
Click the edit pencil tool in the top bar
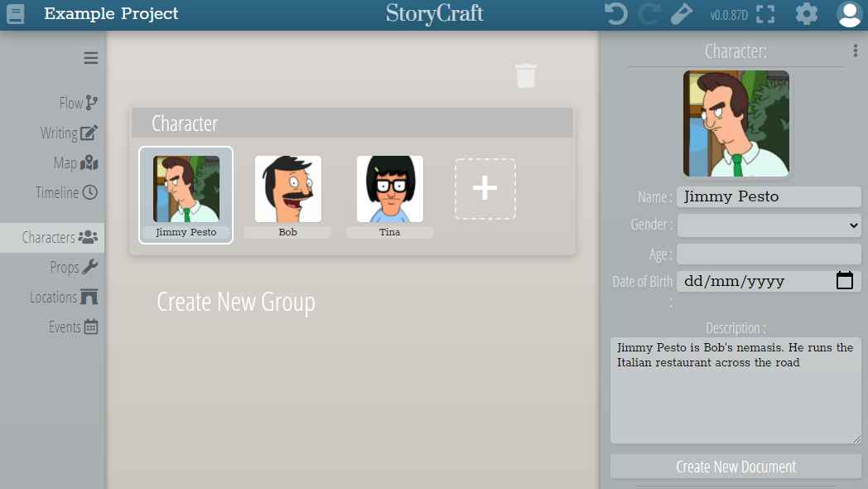[x=681, y=14]
